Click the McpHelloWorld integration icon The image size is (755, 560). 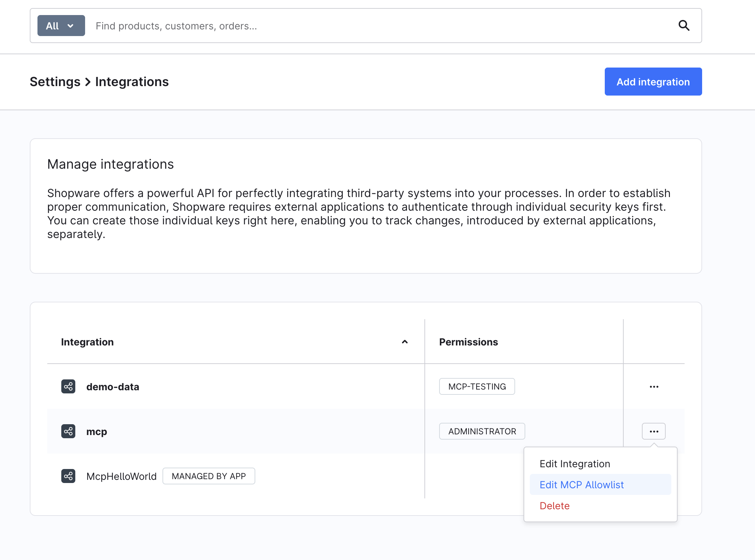pyautogui.click(x=68, y=476)
